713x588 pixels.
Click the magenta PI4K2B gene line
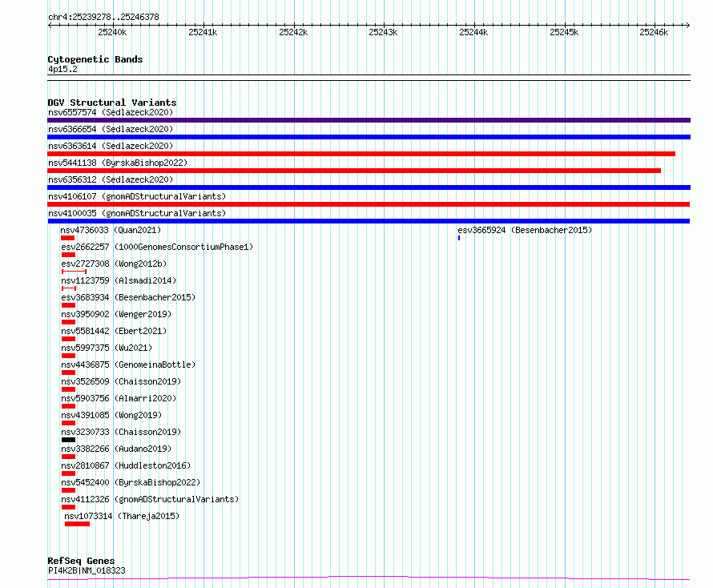pyautogui.click(x=369, y=578)
